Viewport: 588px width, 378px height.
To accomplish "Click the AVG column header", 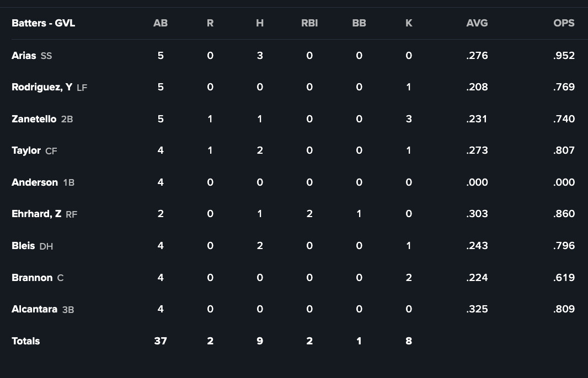I will pyautogui.click(x=477, y=23).
